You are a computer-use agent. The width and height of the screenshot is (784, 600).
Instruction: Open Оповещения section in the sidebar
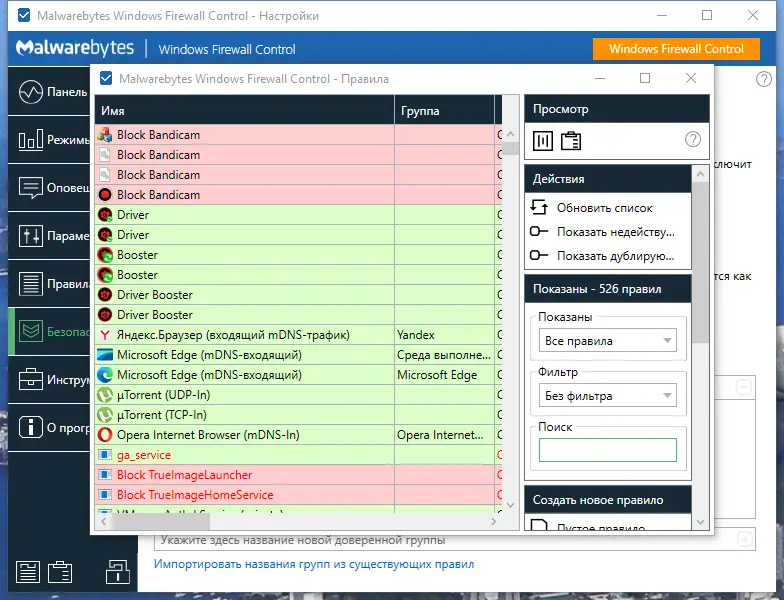(49, 188)
